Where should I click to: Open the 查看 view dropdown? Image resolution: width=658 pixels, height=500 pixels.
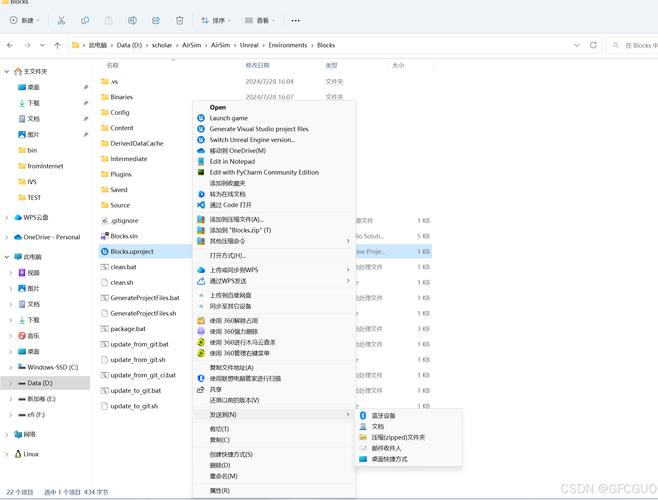[260, 20]
